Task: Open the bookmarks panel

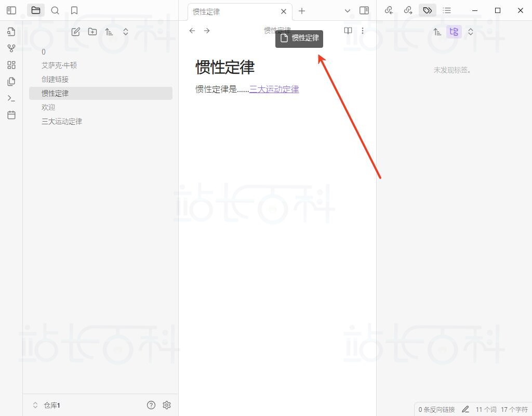Action: (x=74, y=10)
